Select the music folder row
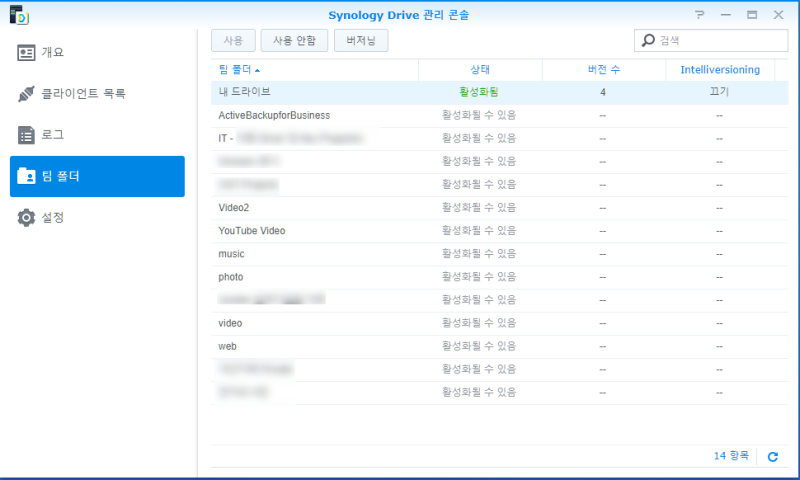This screenshot has height=480, width=800. 499,254
